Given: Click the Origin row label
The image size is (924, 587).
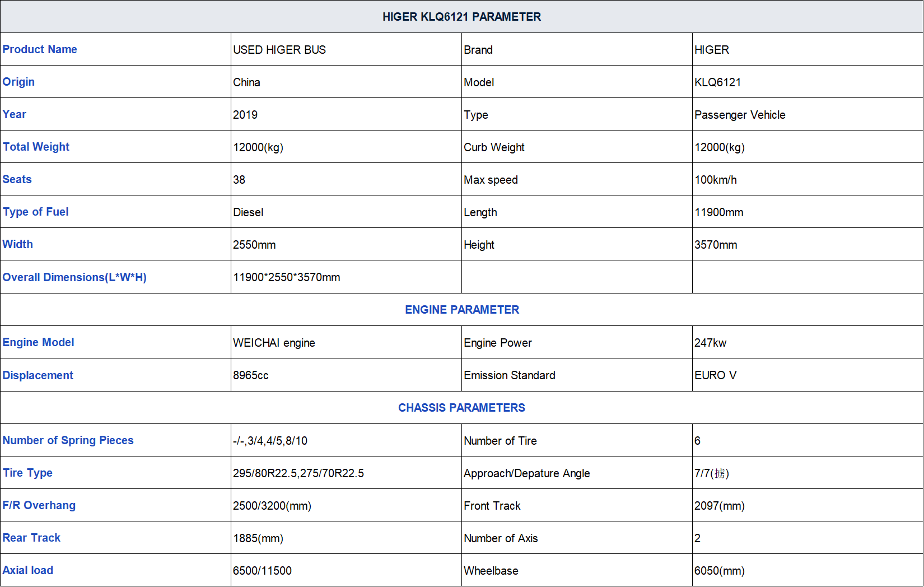Looking at the screenshot, I should click(18, 82).
